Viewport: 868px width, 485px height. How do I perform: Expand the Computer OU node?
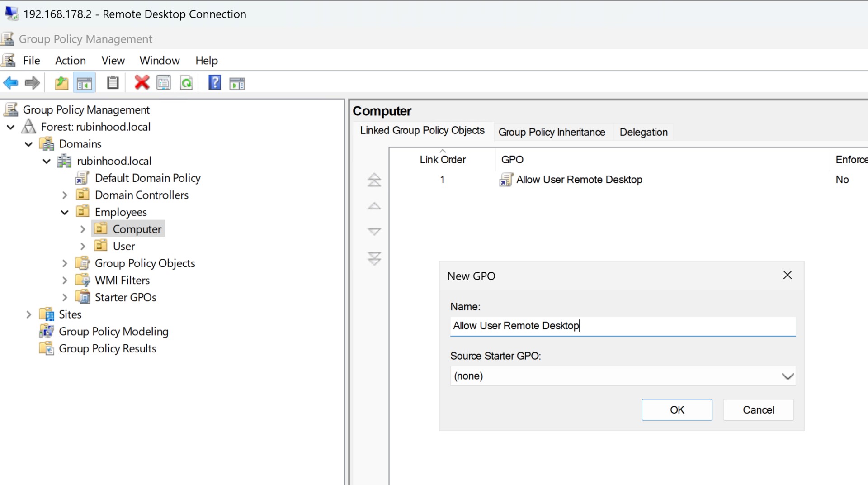pos(83,229)
